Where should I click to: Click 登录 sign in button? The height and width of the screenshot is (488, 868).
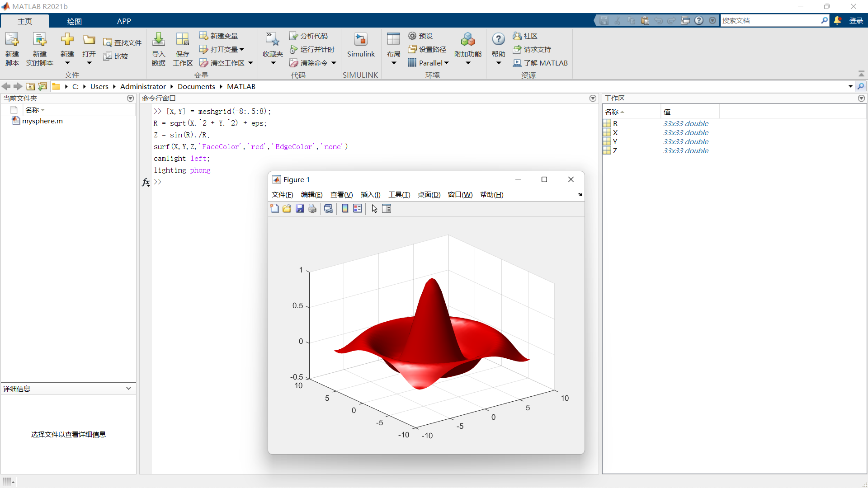(x=856, y=20)
